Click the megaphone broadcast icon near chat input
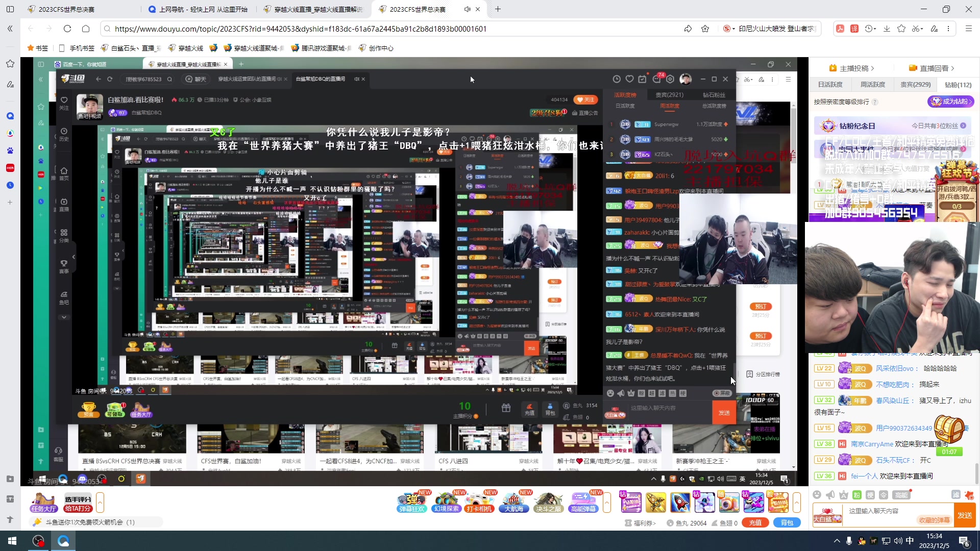 click(830, 495)
